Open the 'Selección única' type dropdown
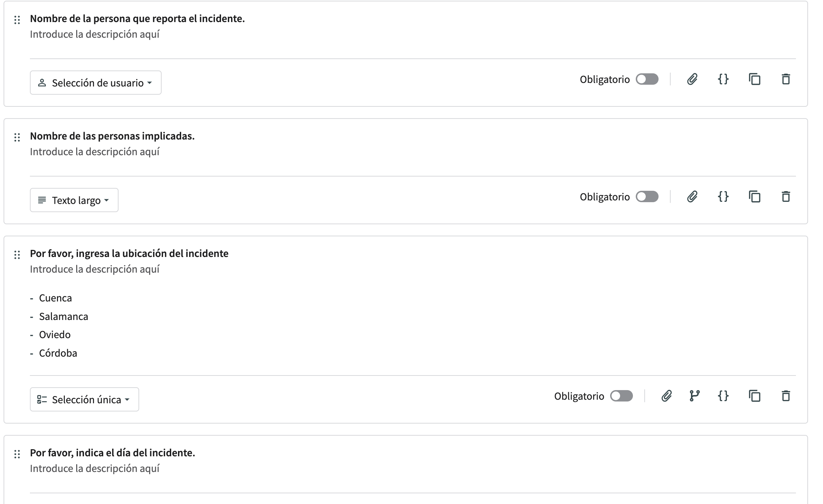823x504 pixels. (x=84, y=399)
